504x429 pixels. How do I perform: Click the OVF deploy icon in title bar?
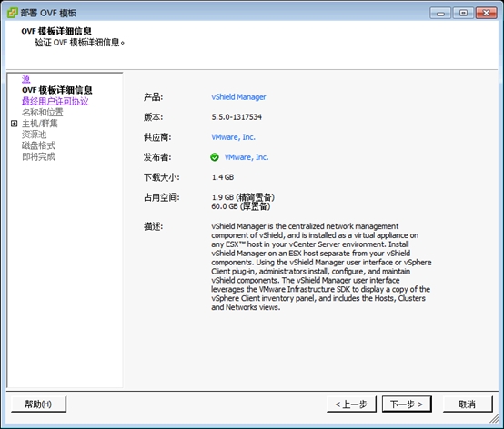[13, 13]
